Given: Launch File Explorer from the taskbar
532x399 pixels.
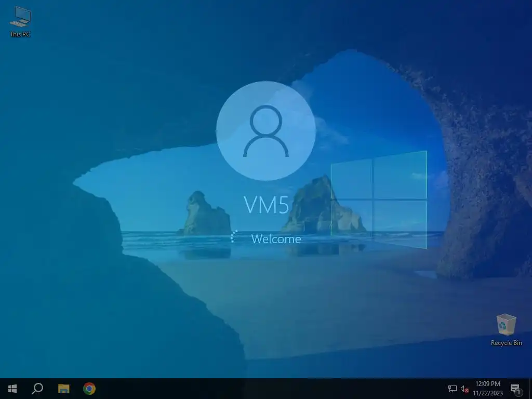Looking at the screenshot, I should coord(63,389).
